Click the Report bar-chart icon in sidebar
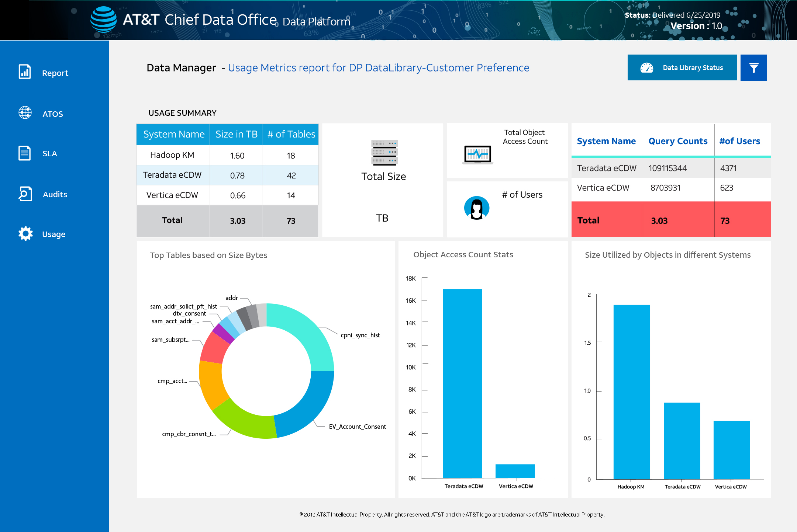797x532 pixels. coord(25,72)
